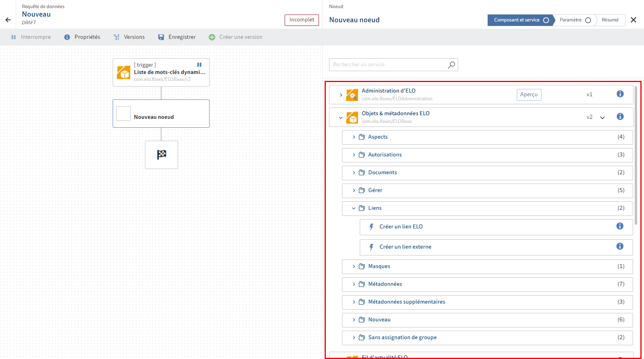Image resolution: width=644 pixels, height=359 pixels.
Task: Click the Administration d'ELO component icon
Action: click(352, 95)
